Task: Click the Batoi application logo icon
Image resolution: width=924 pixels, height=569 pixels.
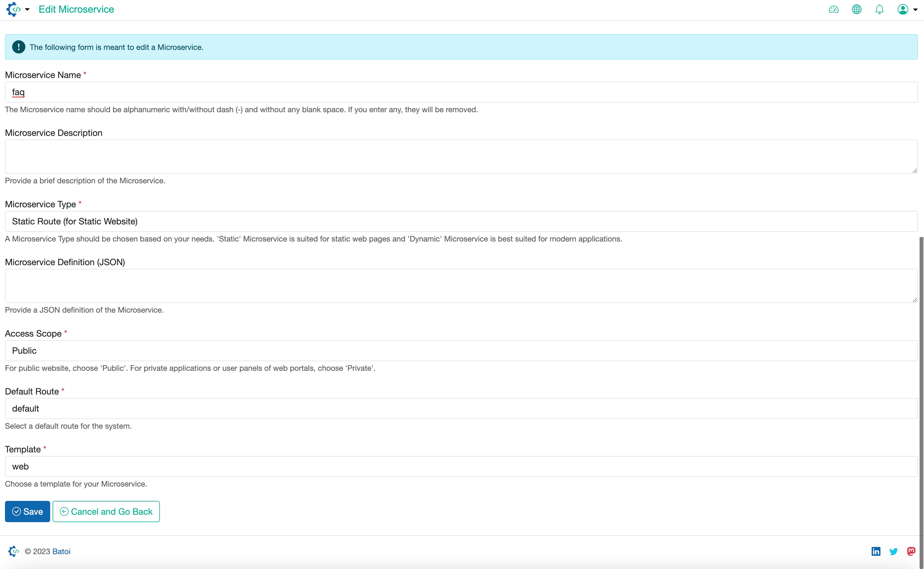Action: click(13, 9)
